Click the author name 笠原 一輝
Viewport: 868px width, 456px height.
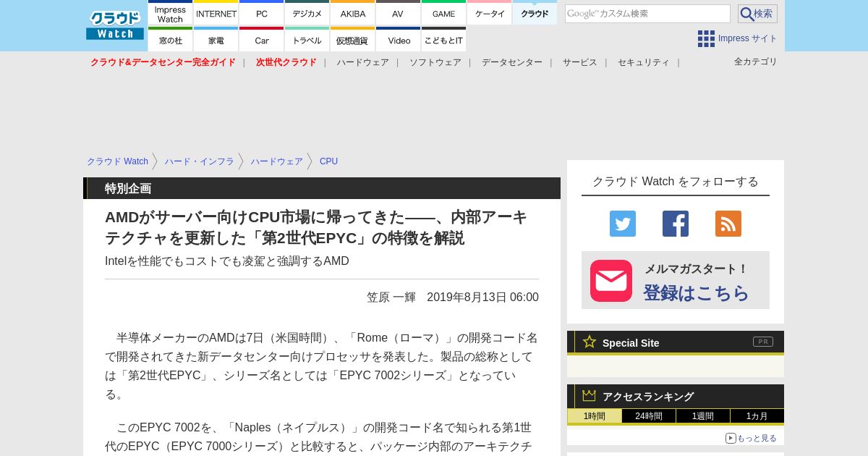(391, 297)
